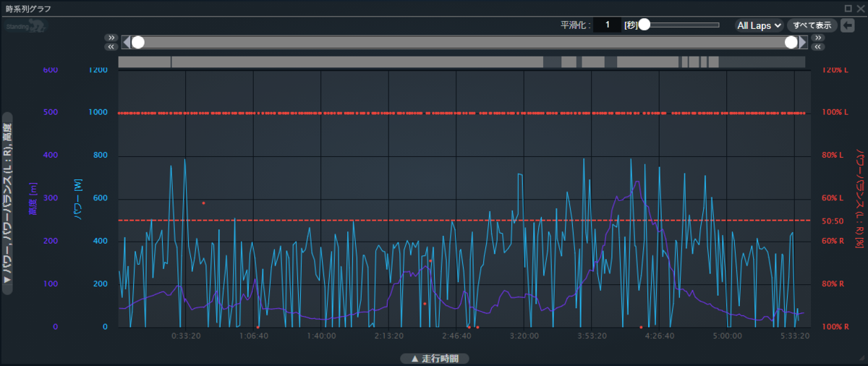Click the 50:50 balance axis label
Image resolution: width=868 pixels, height=366 pixels.
(833, 221)
